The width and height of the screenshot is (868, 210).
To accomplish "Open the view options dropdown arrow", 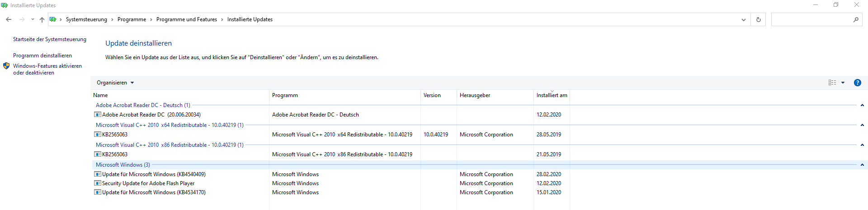I will [843, 83].
